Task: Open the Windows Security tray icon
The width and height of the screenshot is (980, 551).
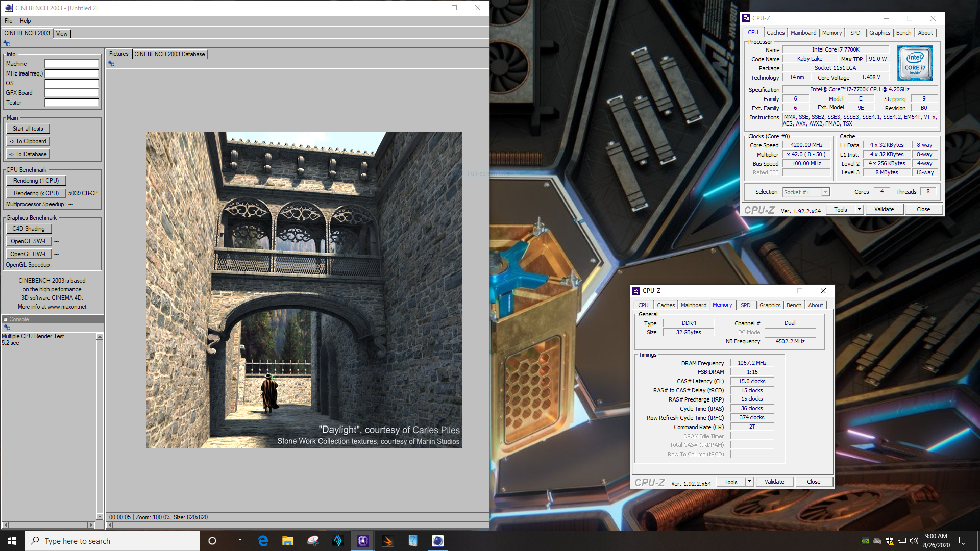Action: tap(890, 541)
